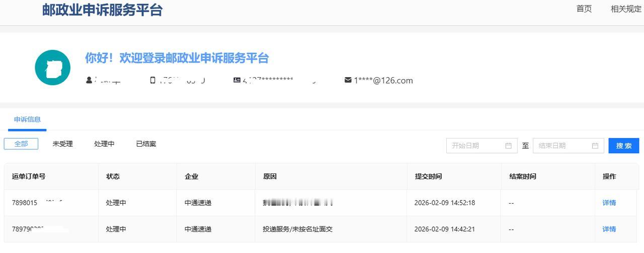Click the 运单订单号 column header

click(29, 176)
